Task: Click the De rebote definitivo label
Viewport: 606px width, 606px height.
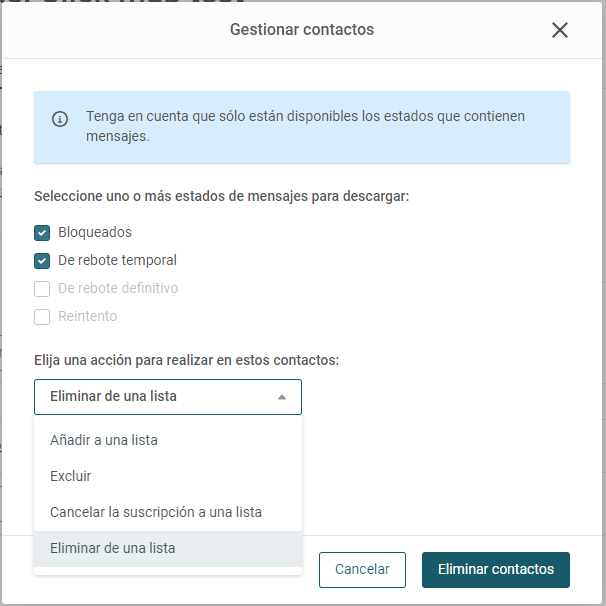Action: tap(118, 288)
